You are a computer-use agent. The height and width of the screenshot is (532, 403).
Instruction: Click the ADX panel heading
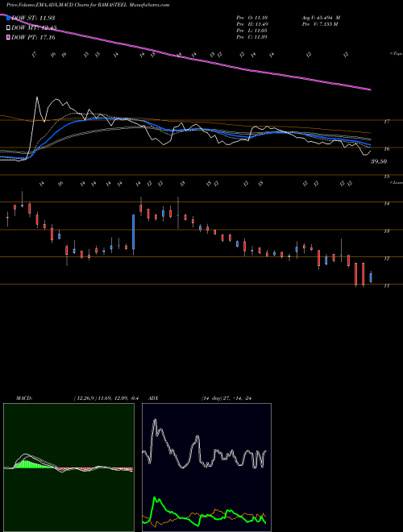point(153,398)
